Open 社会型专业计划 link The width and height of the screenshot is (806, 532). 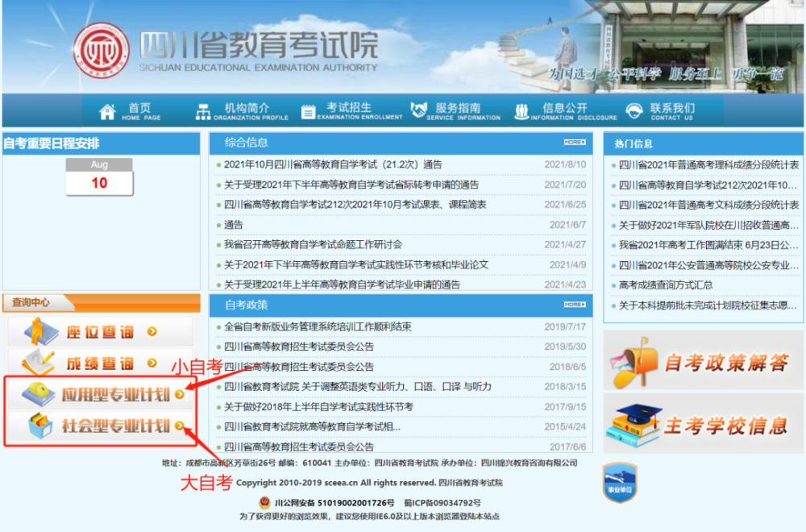[x=100, y=426]
